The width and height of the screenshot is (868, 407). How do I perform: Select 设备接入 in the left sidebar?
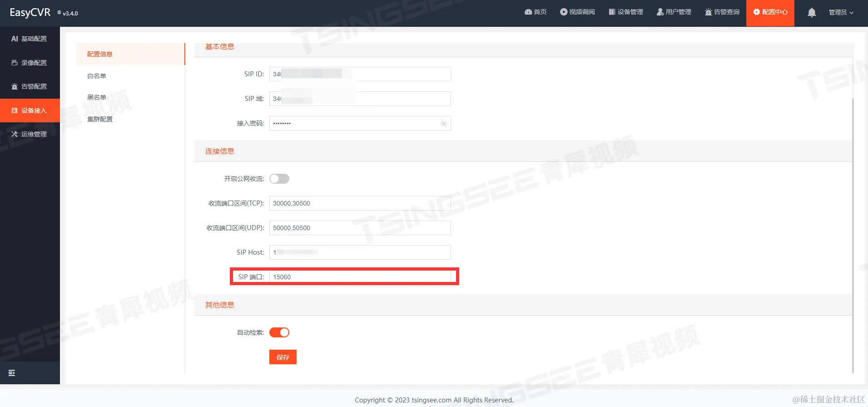click(x=30, y=111)
